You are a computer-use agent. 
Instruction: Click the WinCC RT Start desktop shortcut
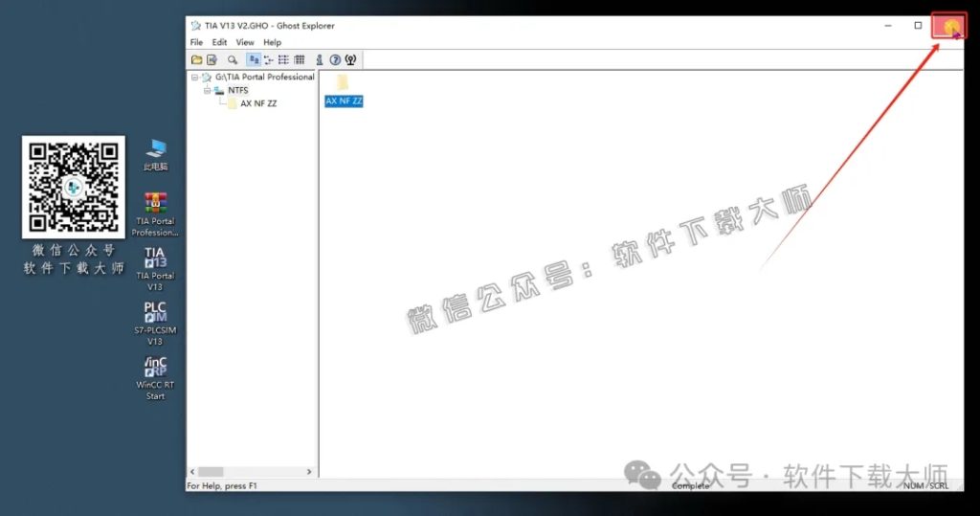coord(155,378)
